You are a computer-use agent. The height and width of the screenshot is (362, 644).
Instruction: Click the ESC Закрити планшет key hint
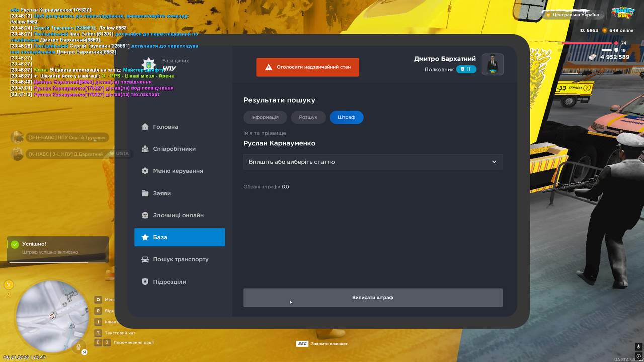point(322,344)
